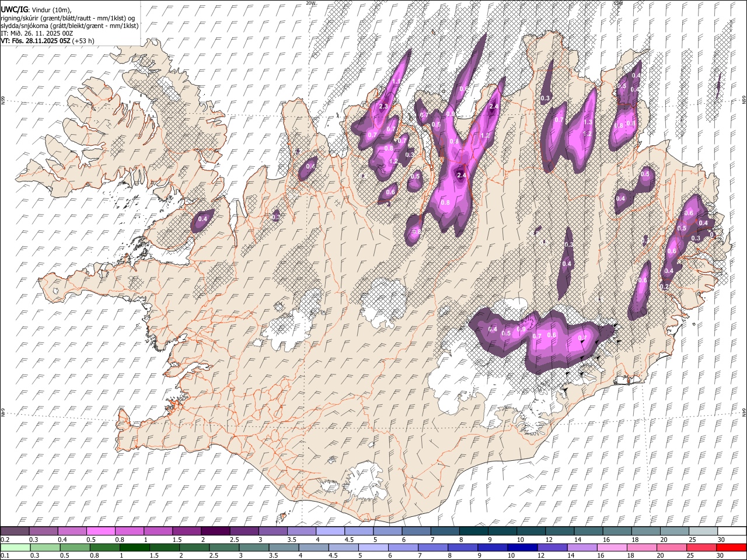The width and height of the screenshot is (747, 560).
Task: Click the '12' label in bottom legend row
Action: point(542,555)
